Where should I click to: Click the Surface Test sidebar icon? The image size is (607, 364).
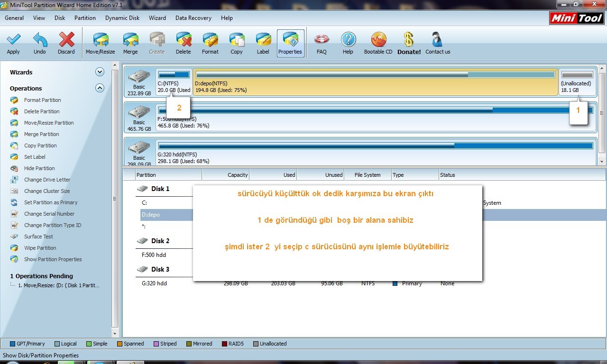15,237
